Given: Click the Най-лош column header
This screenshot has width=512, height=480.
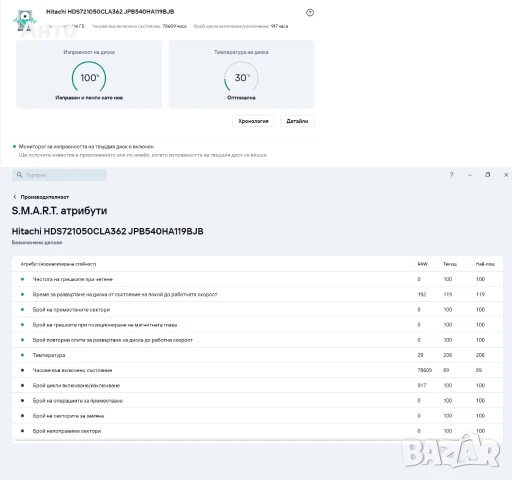Looking at the screenshot, I should (x=485, y=264).
